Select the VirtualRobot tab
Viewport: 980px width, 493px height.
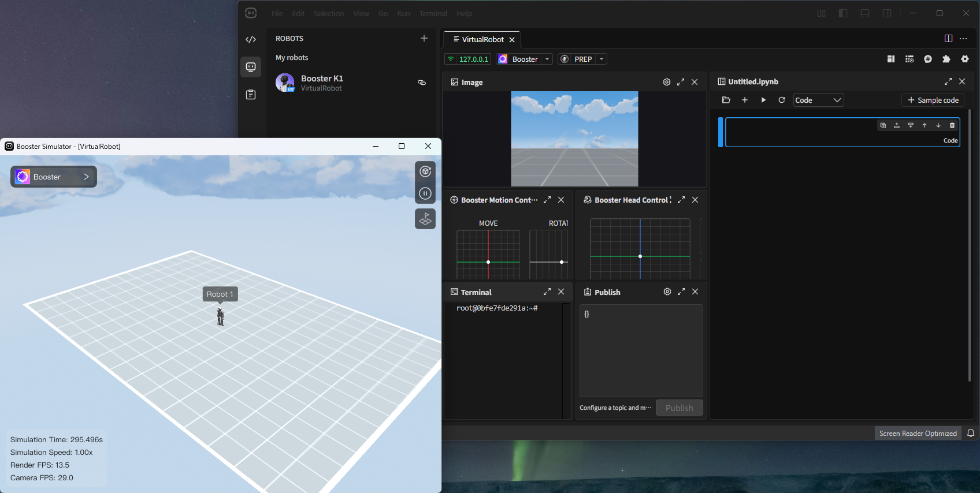[x=482, y=39]
